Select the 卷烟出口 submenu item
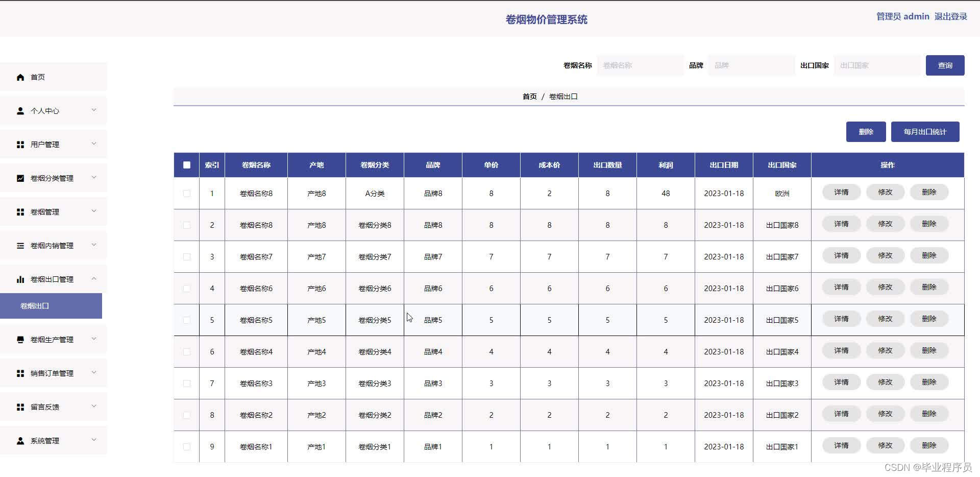 51,306
